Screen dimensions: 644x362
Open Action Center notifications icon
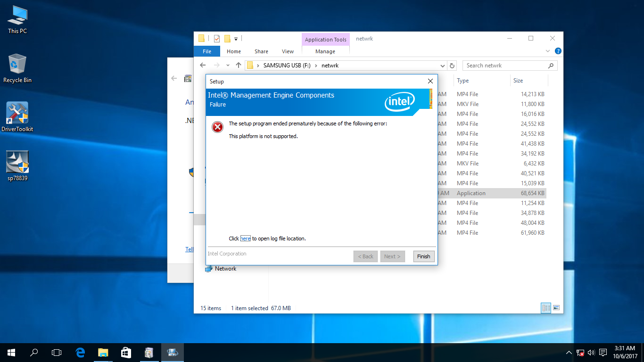tap(603, 353)
